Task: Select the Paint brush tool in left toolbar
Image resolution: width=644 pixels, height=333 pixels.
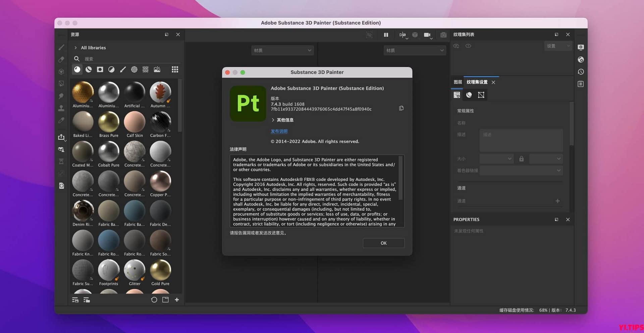Action: (61, 47)
